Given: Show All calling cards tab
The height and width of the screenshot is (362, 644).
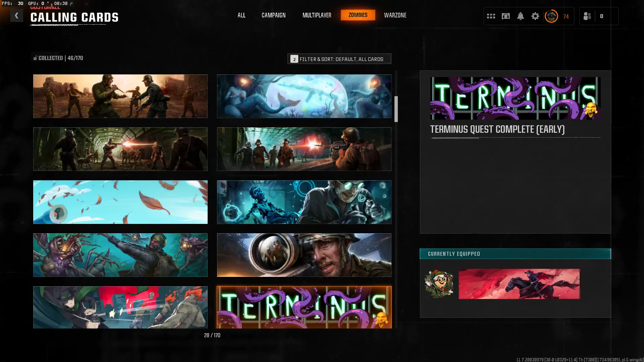Looking at the screenshot, I should coord(241,15).
